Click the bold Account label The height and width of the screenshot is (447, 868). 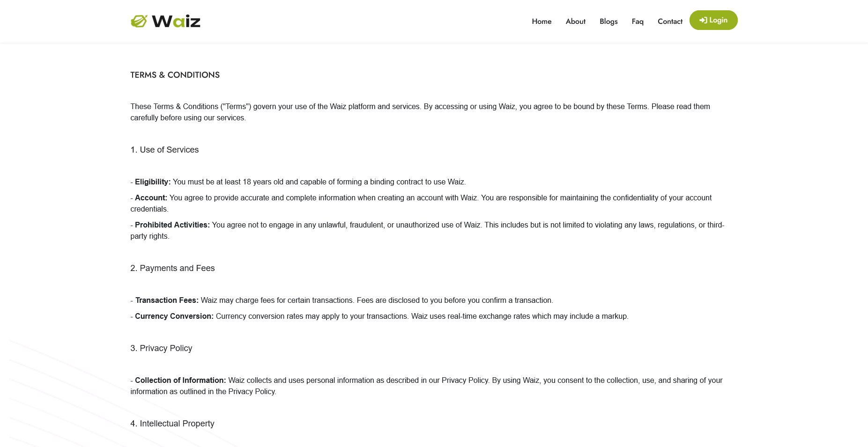tap(151, 198)
